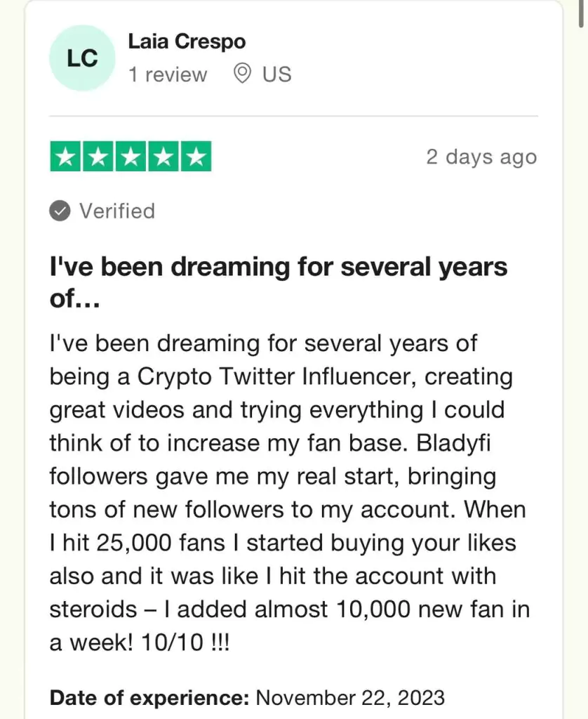The height and width of the screenshot is (719, 588).
Task: Click the location pin icon
Action: point(242,74)
